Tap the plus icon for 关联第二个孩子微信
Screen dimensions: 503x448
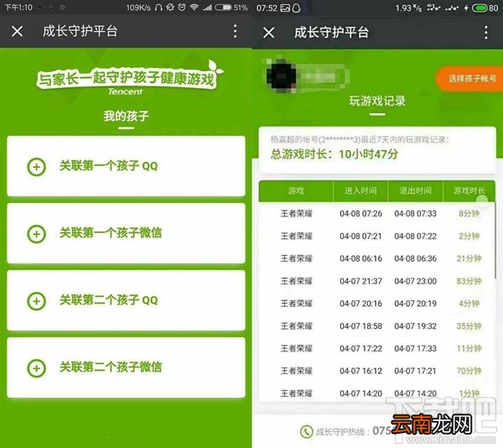(x=37, y=368)
